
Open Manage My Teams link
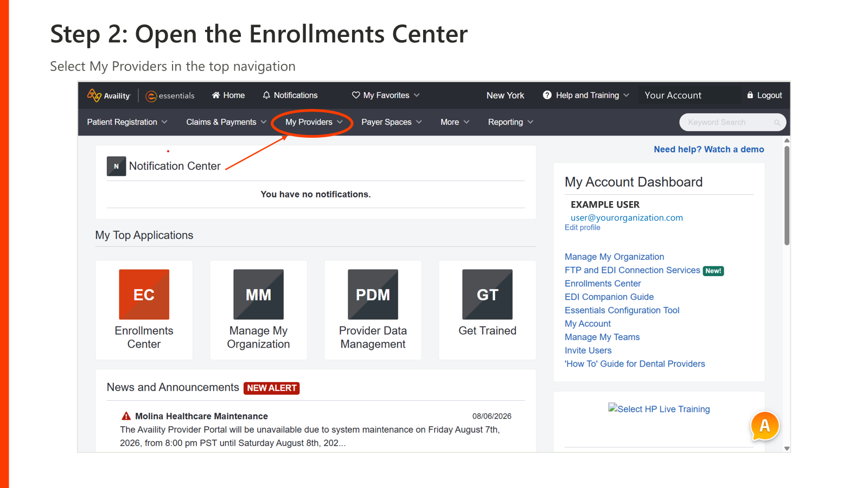[x=602, y=337]
